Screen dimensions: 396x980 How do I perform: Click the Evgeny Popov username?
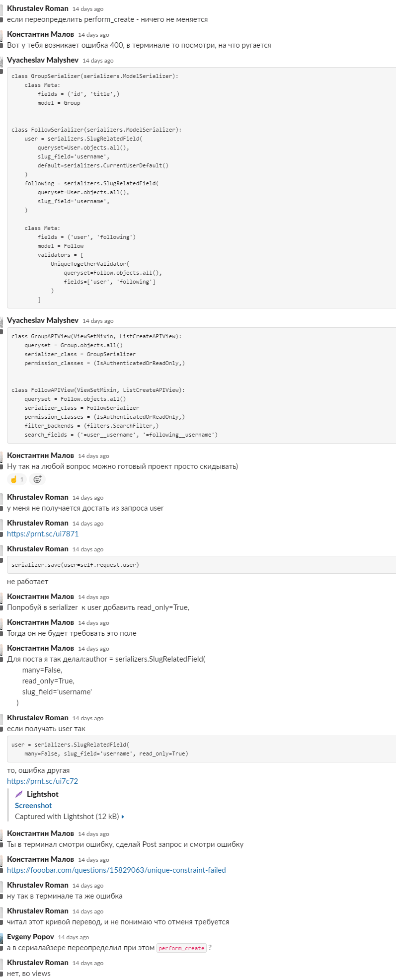[30, 937]
